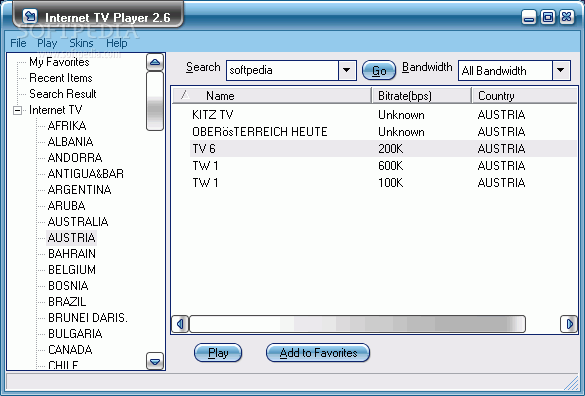Open the Bandwidth dropdown list

click(560, 70)
